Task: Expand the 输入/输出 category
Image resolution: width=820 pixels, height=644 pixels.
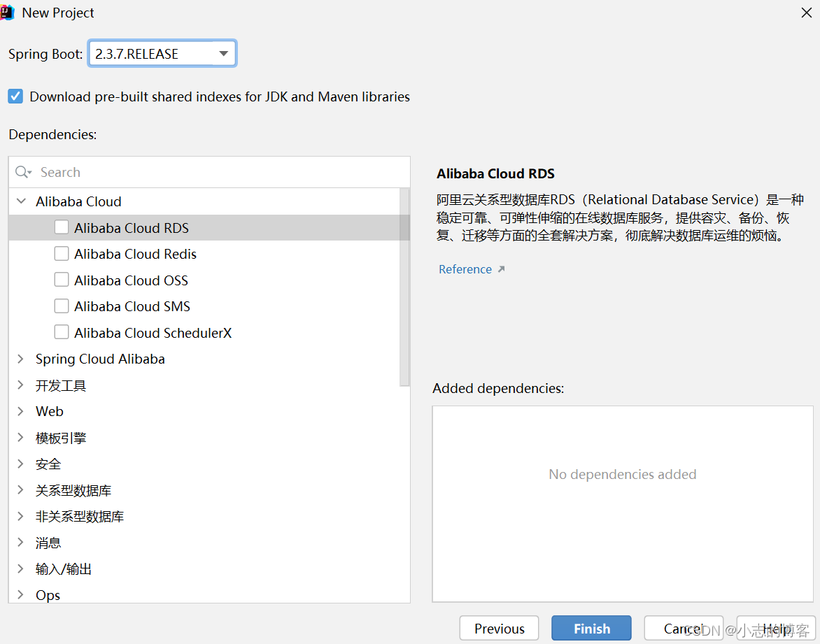Action: point(21,568)
